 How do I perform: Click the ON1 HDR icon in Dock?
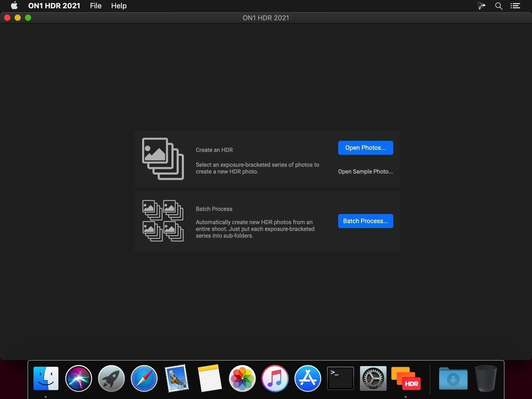coord(406,378)
